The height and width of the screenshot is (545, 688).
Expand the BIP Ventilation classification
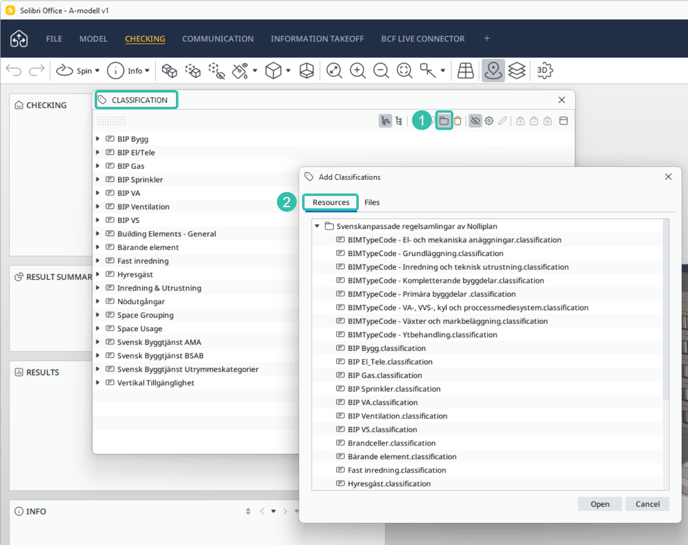(x=97, y=206)
